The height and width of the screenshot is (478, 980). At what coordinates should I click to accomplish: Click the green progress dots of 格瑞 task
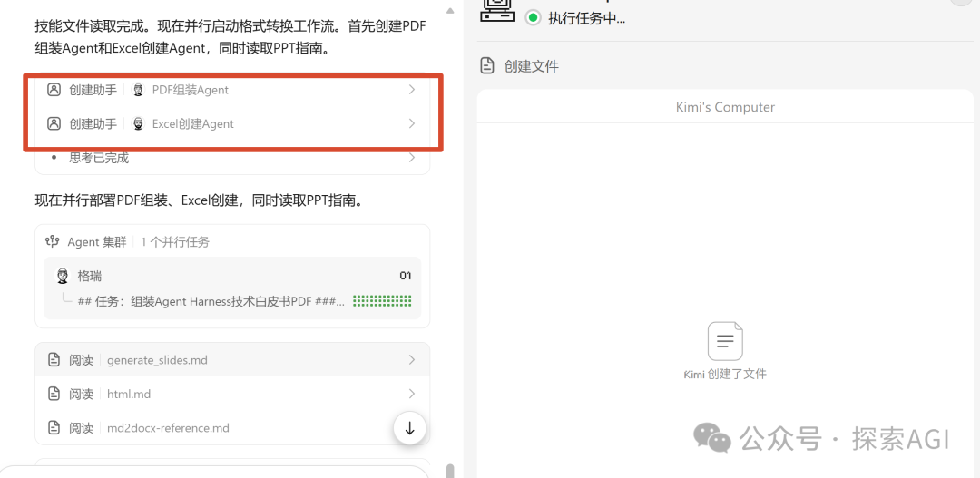(x=382, y=301)
